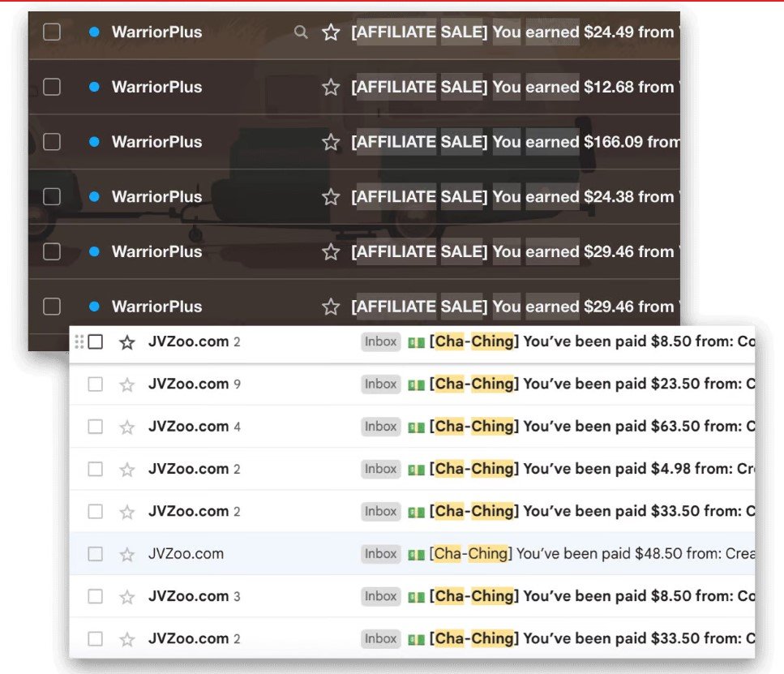The image size is (784, 674).
Task: Check the checkbox on $24.38 WarriorPlus email
Action: pos(51,196)
